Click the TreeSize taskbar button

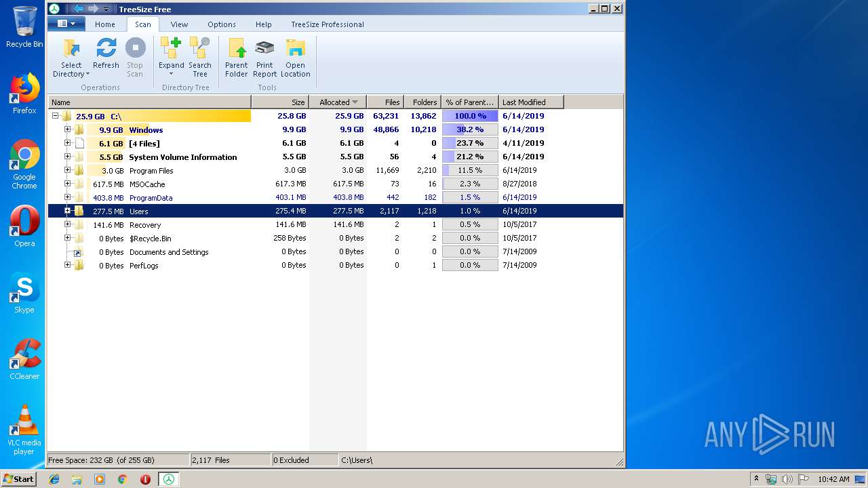point(168,479)
